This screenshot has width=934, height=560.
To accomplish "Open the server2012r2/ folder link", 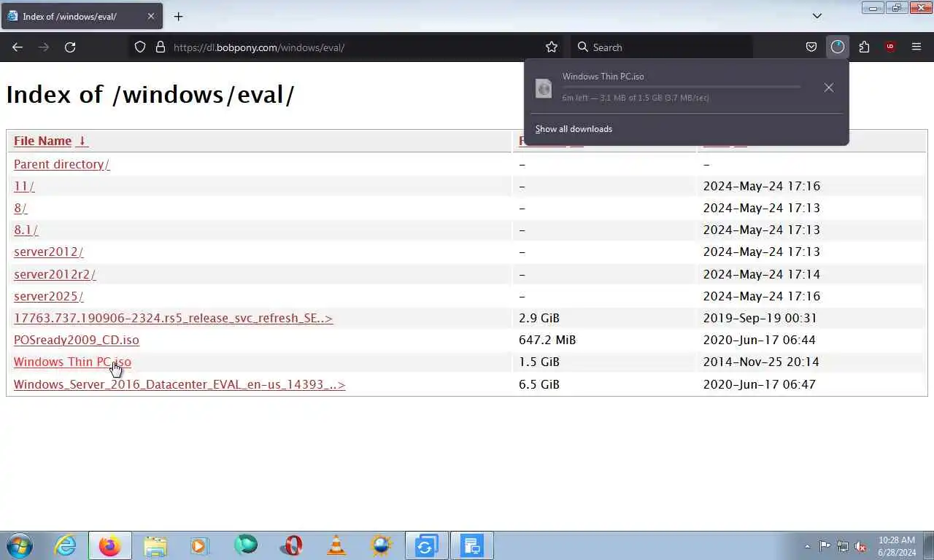I will pos(55,274).
